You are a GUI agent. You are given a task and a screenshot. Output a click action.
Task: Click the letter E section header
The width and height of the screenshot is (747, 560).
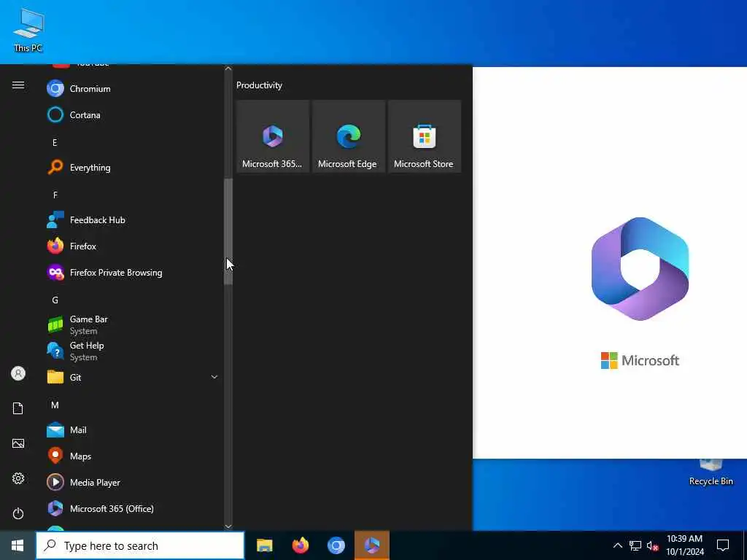[x=55, y=142]
